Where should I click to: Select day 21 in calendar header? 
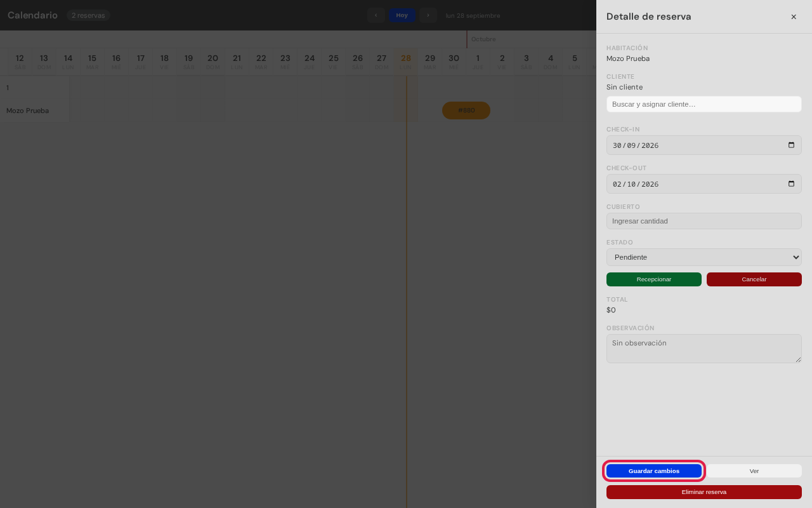(237, 62)
